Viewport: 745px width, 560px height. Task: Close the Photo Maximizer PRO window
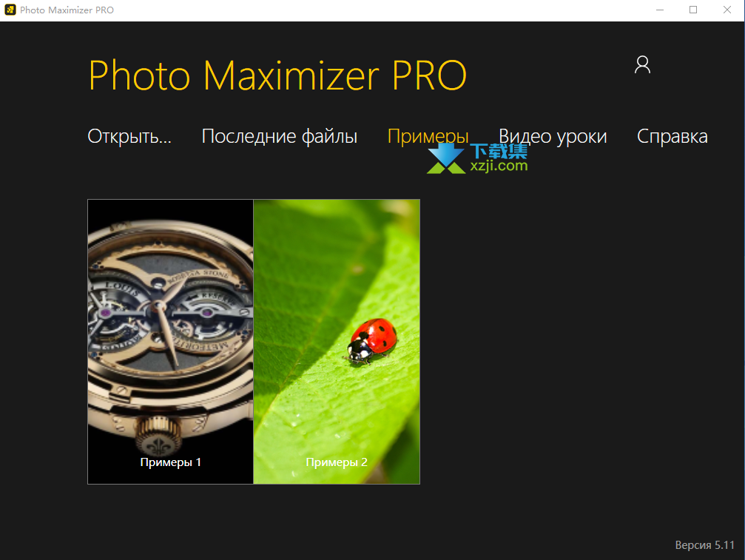727,10
